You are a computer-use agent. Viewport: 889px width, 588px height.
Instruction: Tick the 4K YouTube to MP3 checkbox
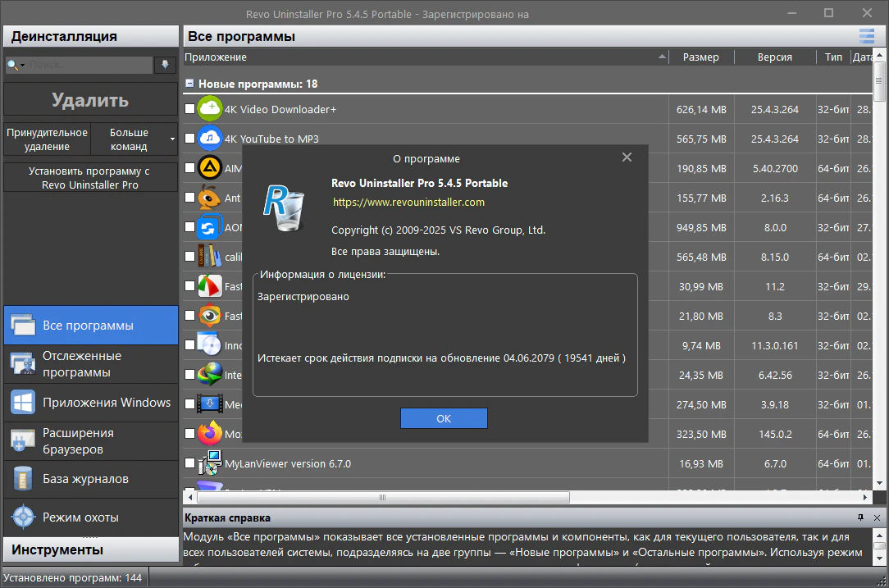pos(190,139)
